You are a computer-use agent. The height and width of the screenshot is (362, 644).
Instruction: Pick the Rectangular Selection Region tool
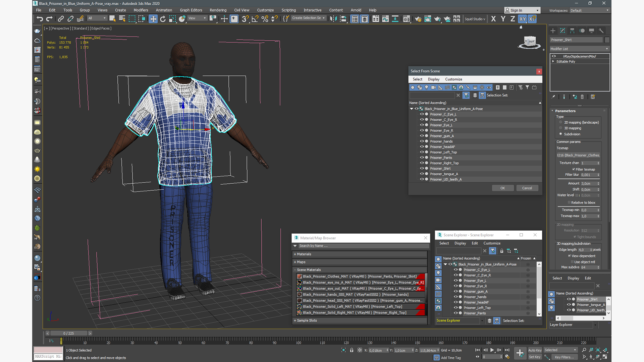click(x=132, y=19)
